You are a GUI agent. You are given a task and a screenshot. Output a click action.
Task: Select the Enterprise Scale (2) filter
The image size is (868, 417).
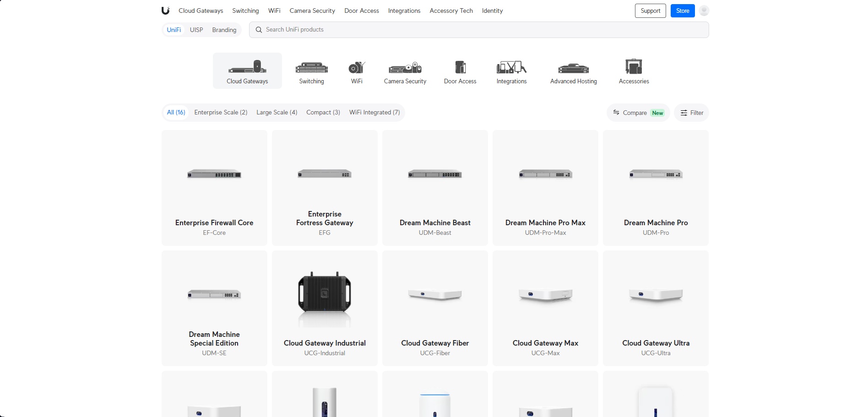[x=221, y=112]
